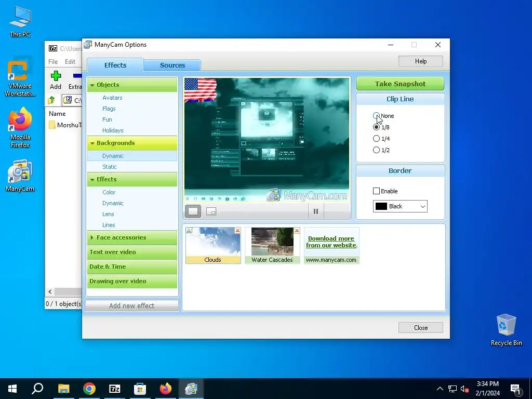Open Microsoft Store from the taskbar
This screenshot has height=399, width=532.
coord(140,389)
